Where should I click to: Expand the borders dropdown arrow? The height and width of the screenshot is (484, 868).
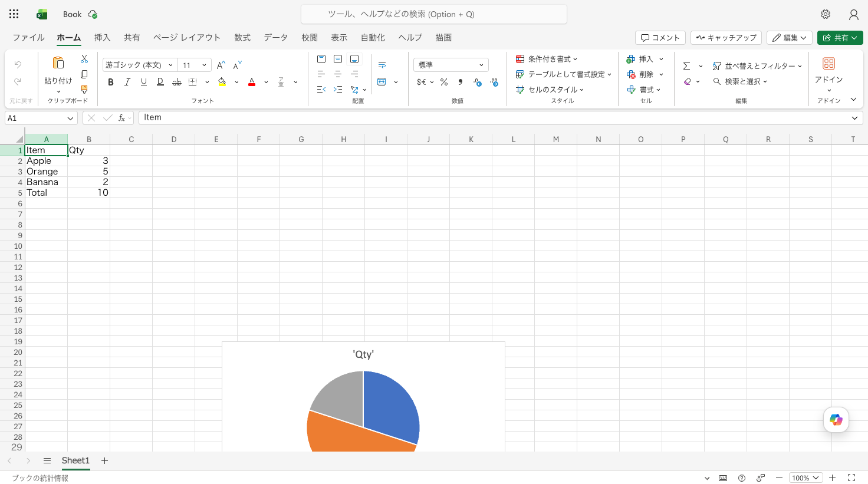(x=207, y=82)
